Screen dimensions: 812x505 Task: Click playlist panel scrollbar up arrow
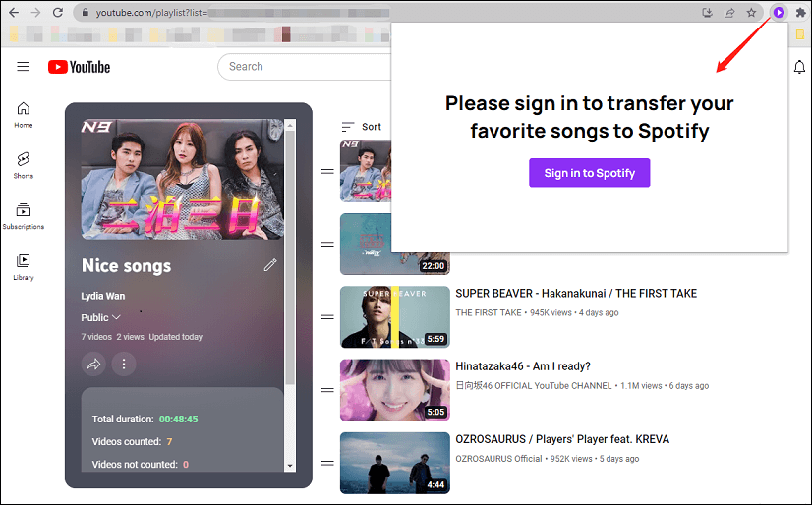point(290,125)
